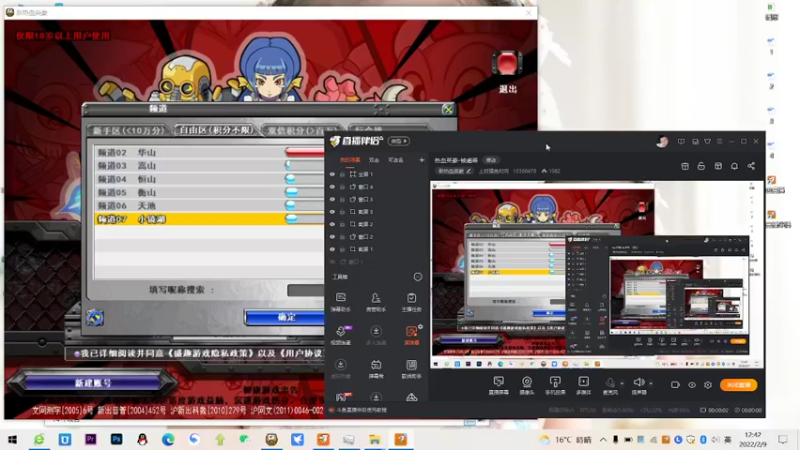Toggle visibility eye for 截屏 2 source
Screen dimensions: 800x450
pyautogui.click(x=332, y=224)
